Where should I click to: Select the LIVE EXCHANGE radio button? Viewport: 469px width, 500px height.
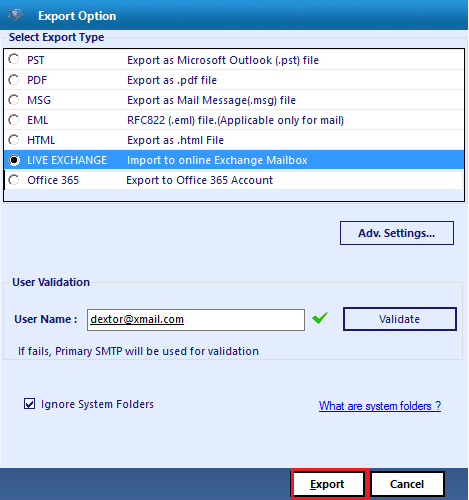coord(14,160)
